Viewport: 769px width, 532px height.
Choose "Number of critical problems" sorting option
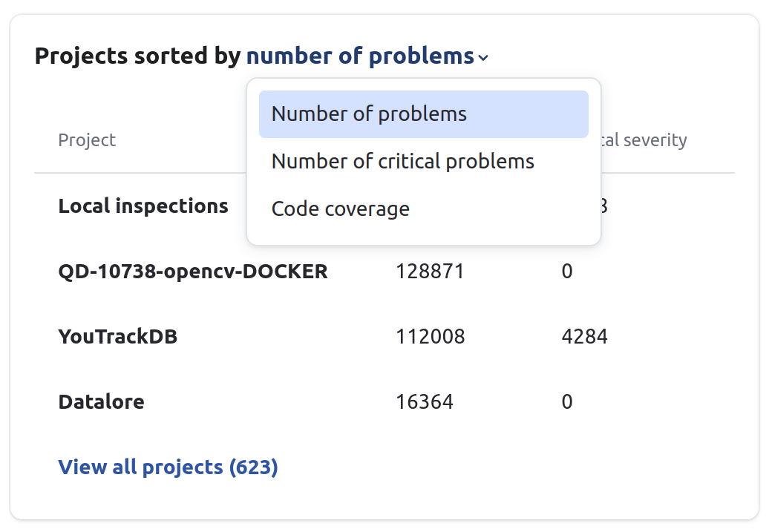pyautogui.click(x=403, y=161)
